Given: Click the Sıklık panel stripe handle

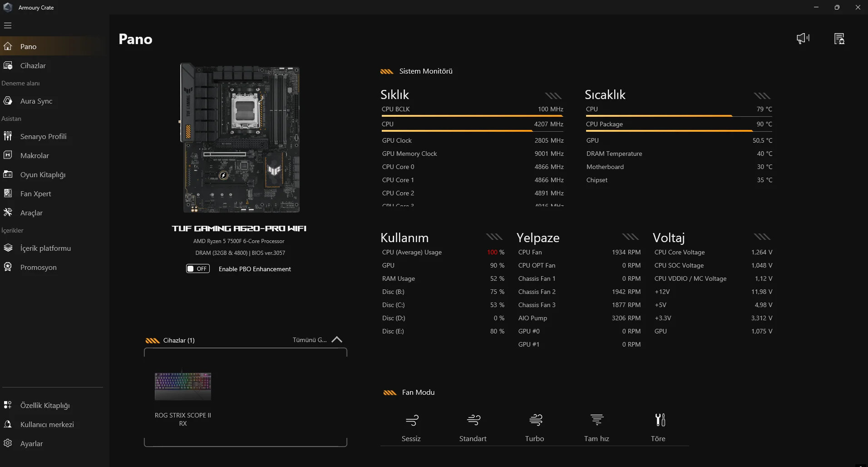Looking at the screenshot, I should [553, 95].
